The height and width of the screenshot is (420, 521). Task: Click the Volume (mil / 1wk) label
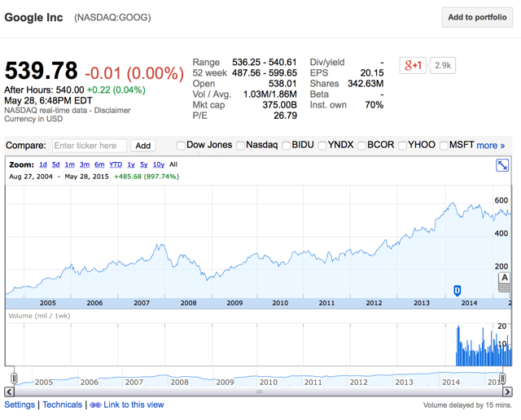pyautogui.click(x=39, y=316)
